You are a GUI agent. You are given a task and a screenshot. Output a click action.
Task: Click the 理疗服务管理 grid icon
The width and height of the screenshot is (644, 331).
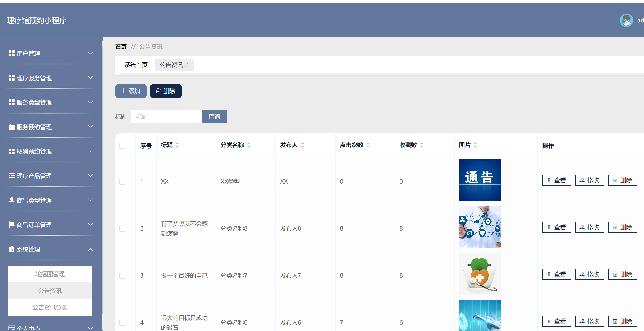pos(11,78)
